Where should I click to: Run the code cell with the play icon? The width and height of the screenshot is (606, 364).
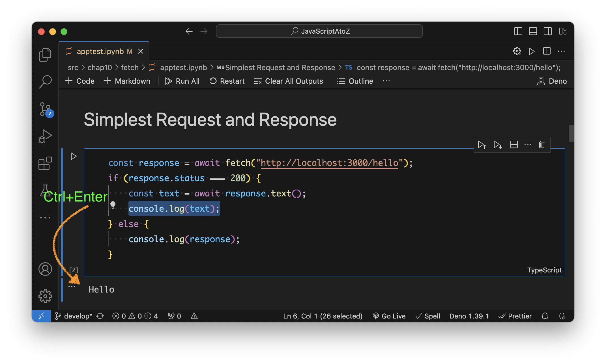(74, 156)
